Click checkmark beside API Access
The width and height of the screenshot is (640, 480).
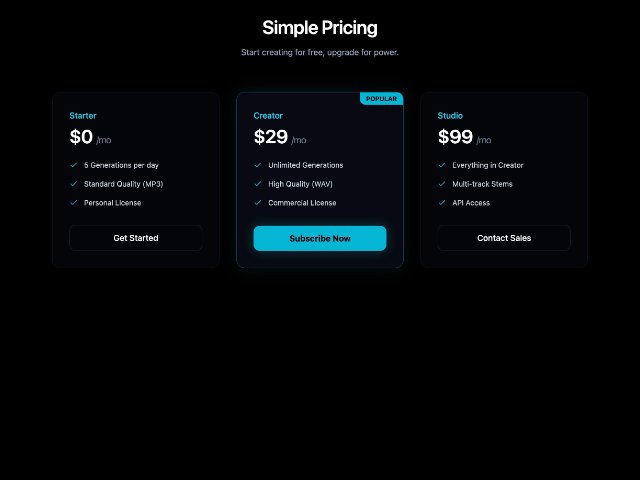coord(442,203)
